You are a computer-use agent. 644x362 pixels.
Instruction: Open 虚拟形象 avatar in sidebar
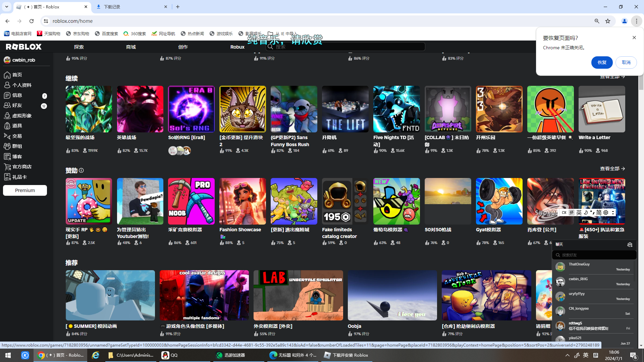(x=18, y=116)
